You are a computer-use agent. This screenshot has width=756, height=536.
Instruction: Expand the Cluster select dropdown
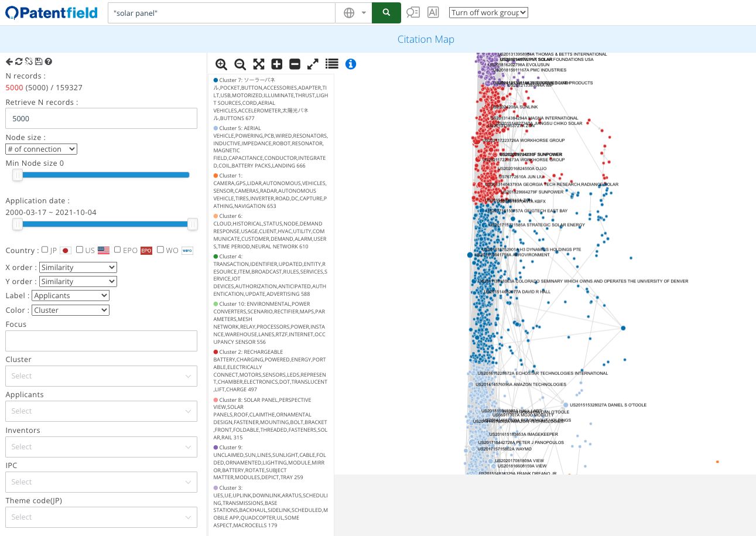(x=101, y=375)
